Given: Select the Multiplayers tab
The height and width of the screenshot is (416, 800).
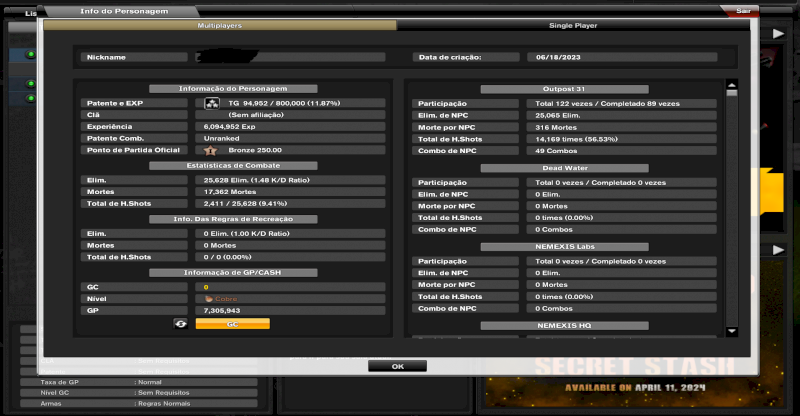Looking at the screenshot, I should 220,25.
